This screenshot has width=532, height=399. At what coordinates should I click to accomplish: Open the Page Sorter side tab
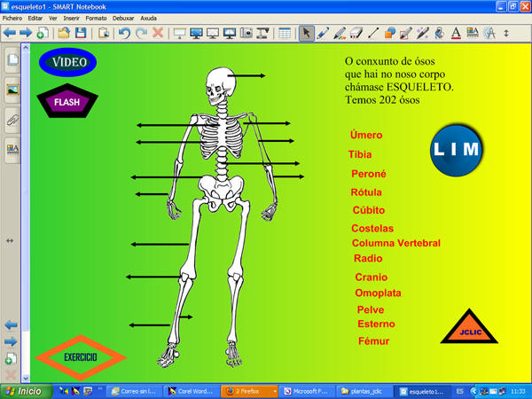tap(12, 60)
